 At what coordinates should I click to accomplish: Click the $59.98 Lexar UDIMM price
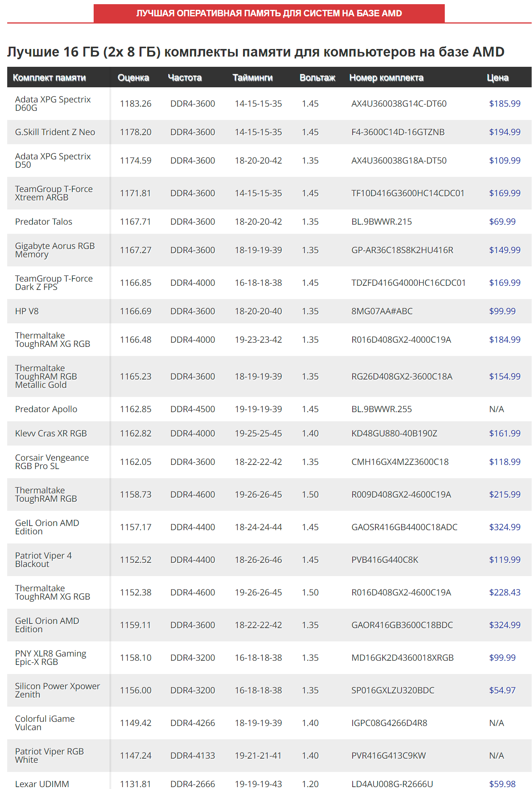point(502,784)
